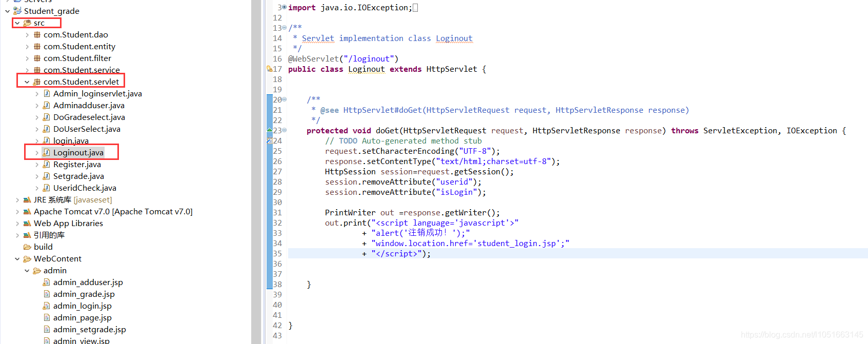Select Register.java tree entry

pos(77,165)
